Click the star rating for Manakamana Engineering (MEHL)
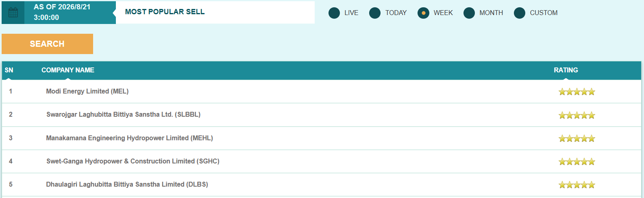Image resolution: width=644 pixels, height=198 pixels. [x=577, y=138]
